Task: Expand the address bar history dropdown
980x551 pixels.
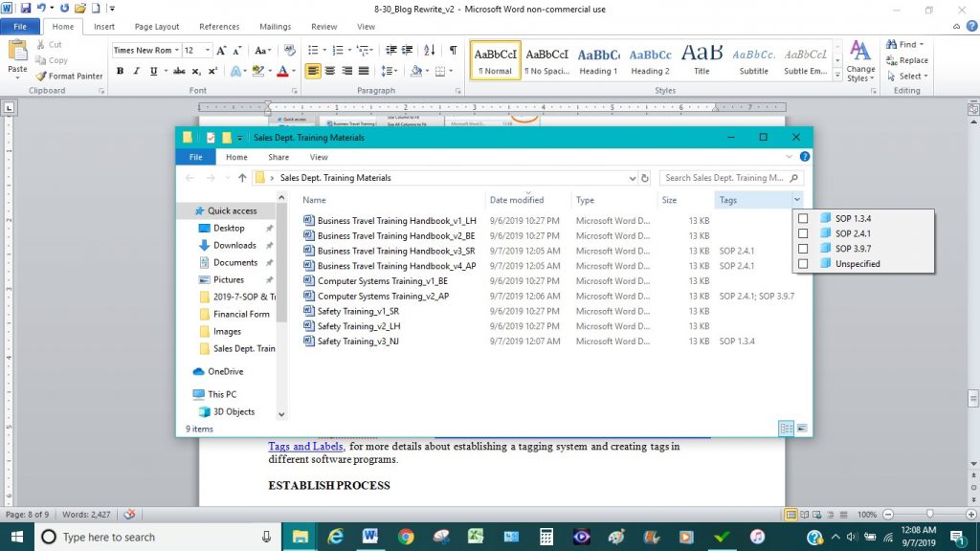Action: tap(632, 178)
